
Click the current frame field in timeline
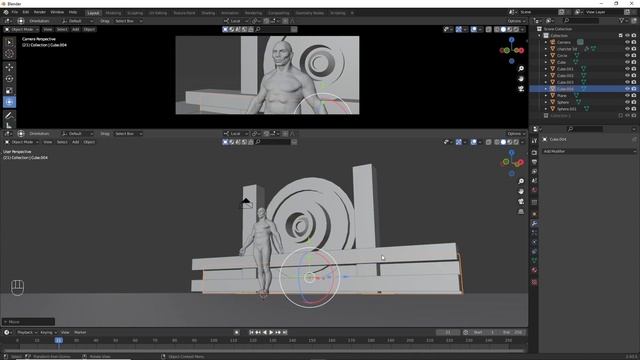tap(448, 332)
